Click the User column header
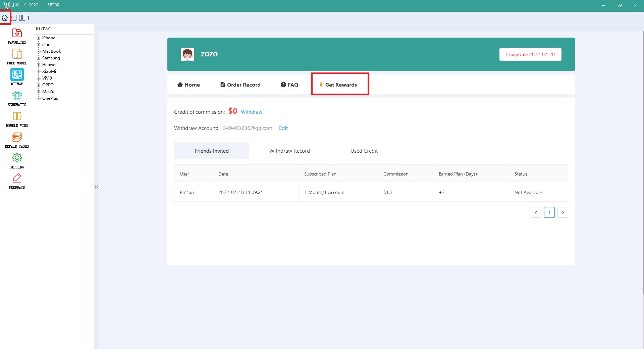644x349 pixels. (194, 174)
